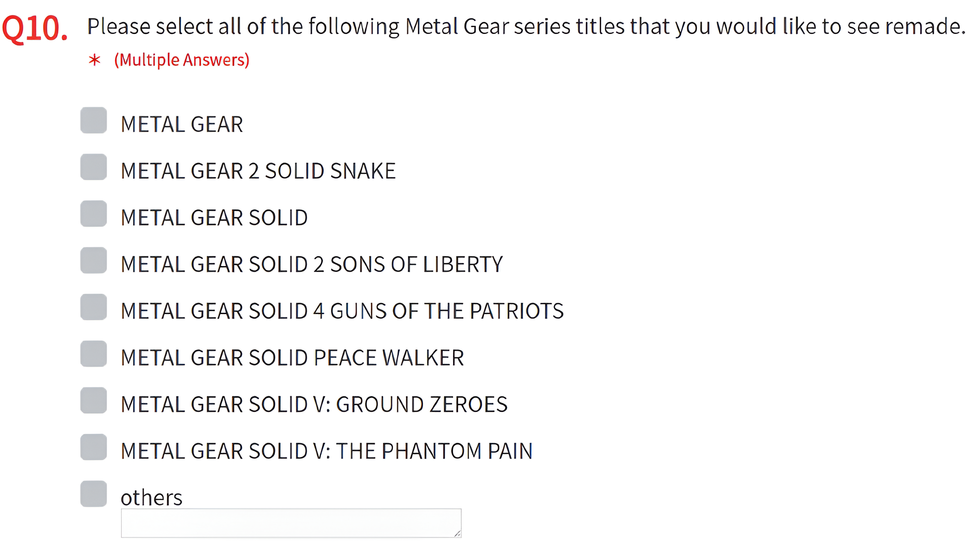
Task: Click the red Multiple Answers note
Action: pos(181,60)
